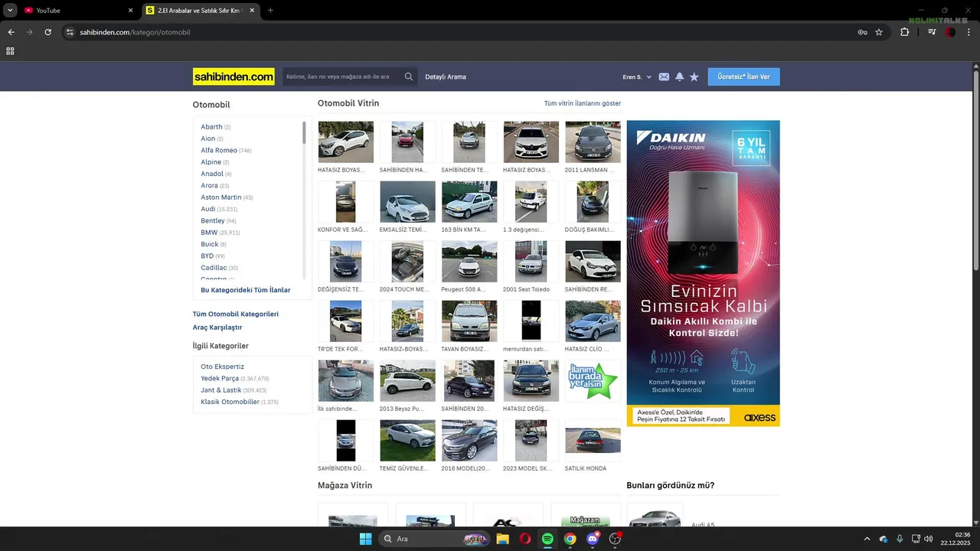Show hidden system tray icons
Screen dimensions: 980x551
coord(867,539)
